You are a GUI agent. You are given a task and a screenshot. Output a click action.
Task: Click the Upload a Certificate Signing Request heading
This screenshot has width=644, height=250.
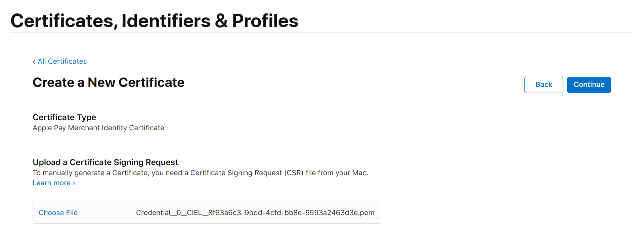click(x=105, y=162)
